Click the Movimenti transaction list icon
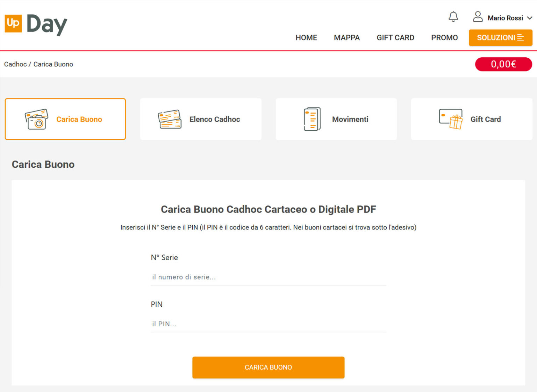 pos(312,119)
